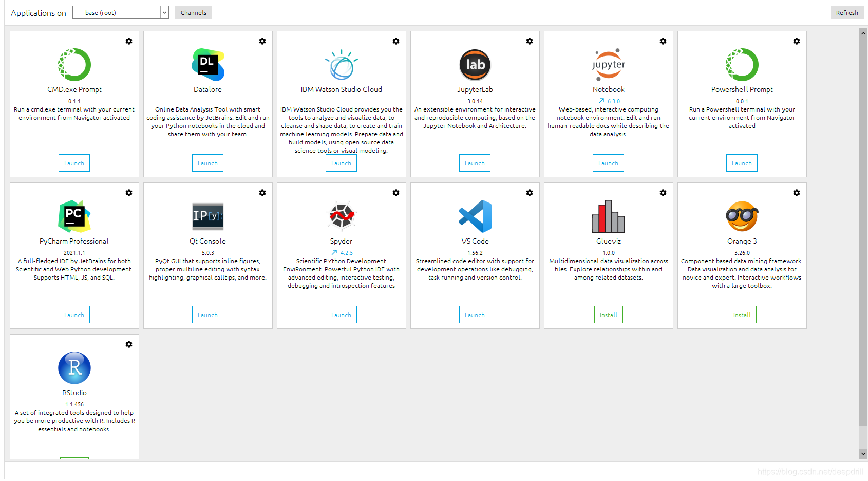The image size is (868, 481).
Task: Open settings gear on PyCharm Professional card
Action: point(129,193)
